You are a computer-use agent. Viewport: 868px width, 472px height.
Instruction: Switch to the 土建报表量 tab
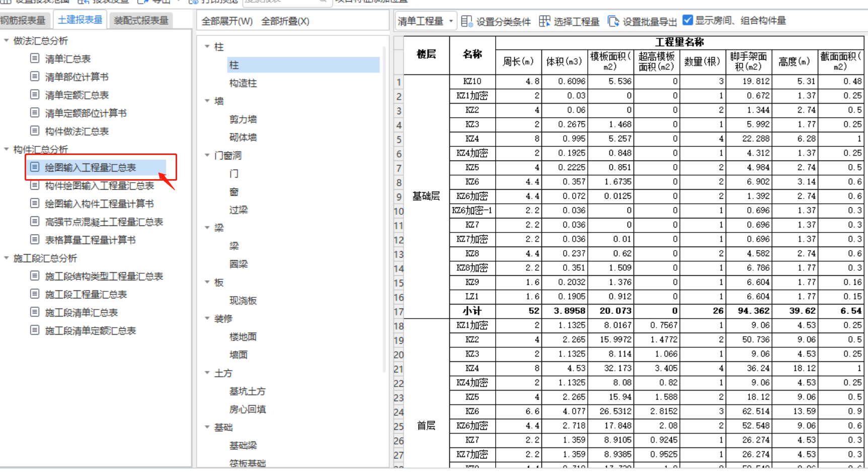pyautogui.click(x=80, y=20)
